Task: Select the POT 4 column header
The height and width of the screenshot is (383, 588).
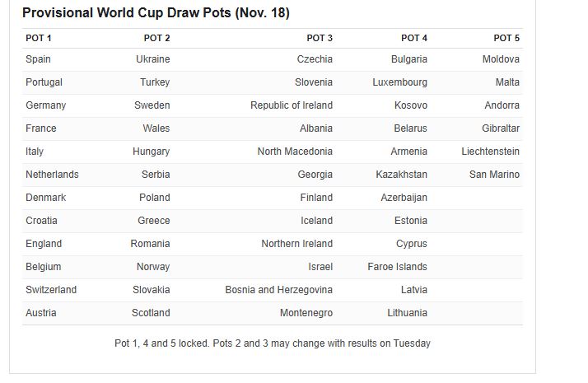Action: pyautogui.click(x=414, y=38)
